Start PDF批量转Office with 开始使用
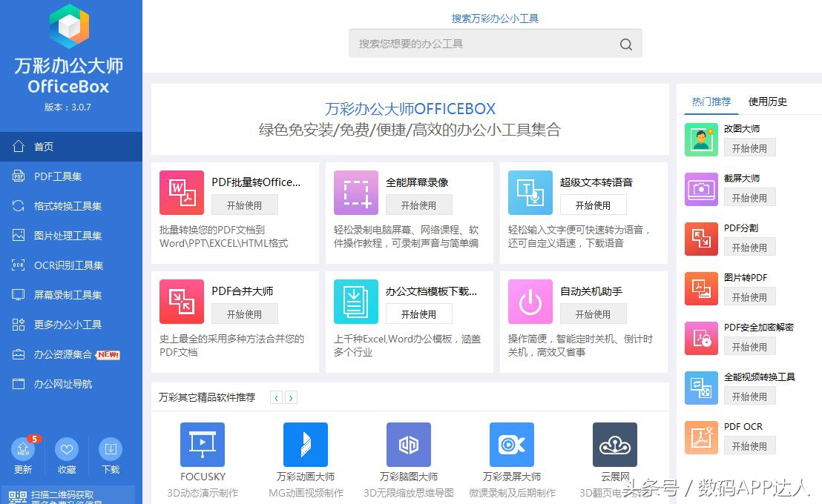The image size is (822, 504). point(244,205)
